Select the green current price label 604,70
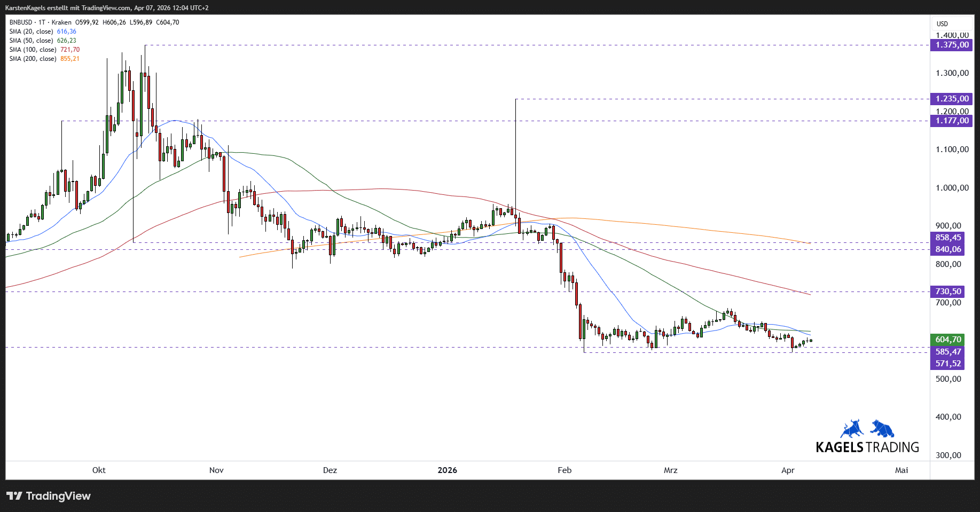The image size is (980, 512). tap(948, 340)
